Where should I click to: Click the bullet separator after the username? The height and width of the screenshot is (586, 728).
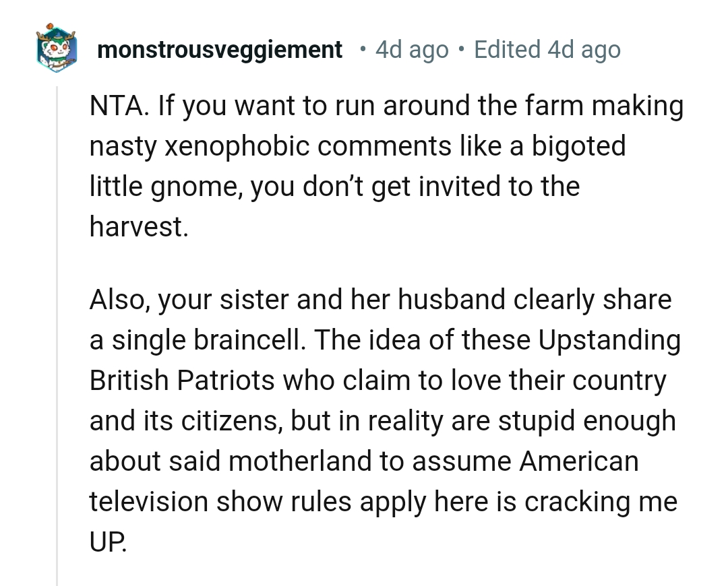point(362,49)
